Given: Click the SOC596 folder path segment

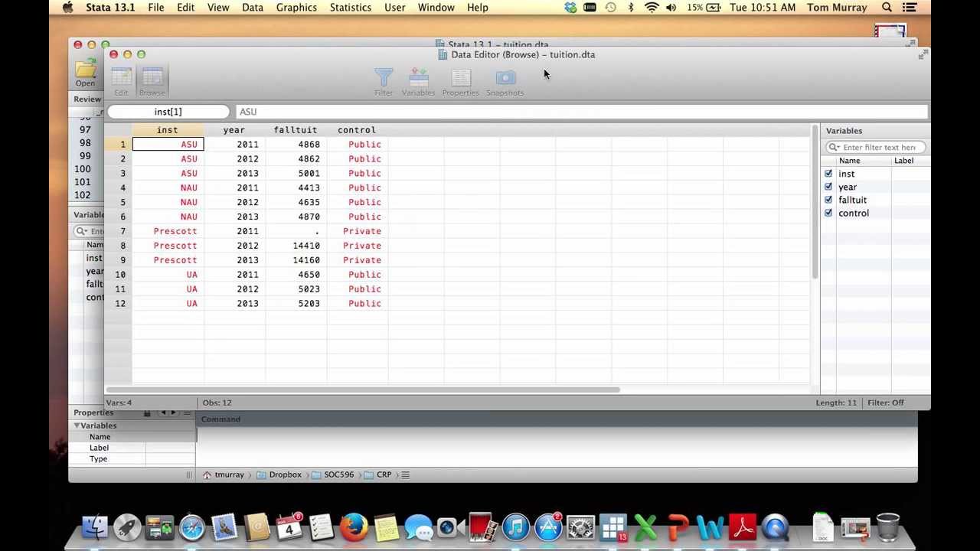Looking at the screenshot, I should 332,474.
